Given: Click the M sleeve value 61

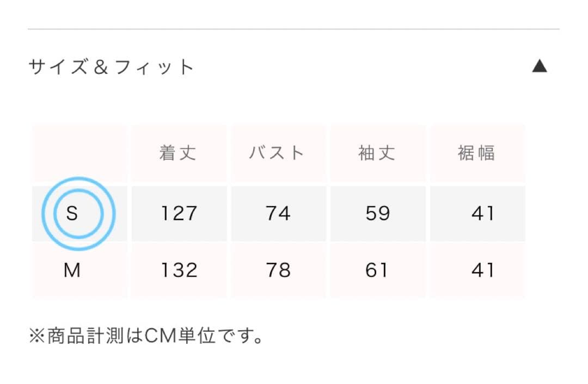Looking at the screenshot, I should coord(376,270).
